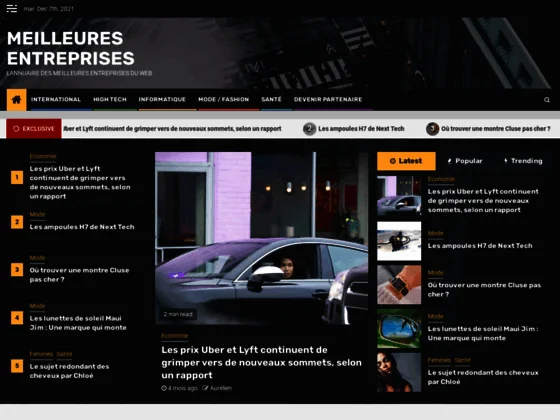The width and height of the screenshot is (560, 420).
Task: Click the date text mar. Dec 7th, 2021
Action: pos(49,9)
